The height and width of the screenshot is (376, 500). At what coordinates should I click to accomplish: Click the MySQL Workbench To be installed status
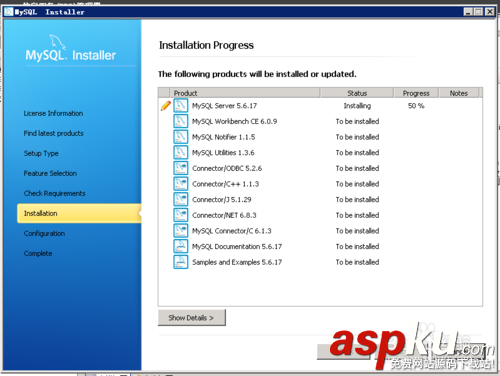tap(357, 121)
